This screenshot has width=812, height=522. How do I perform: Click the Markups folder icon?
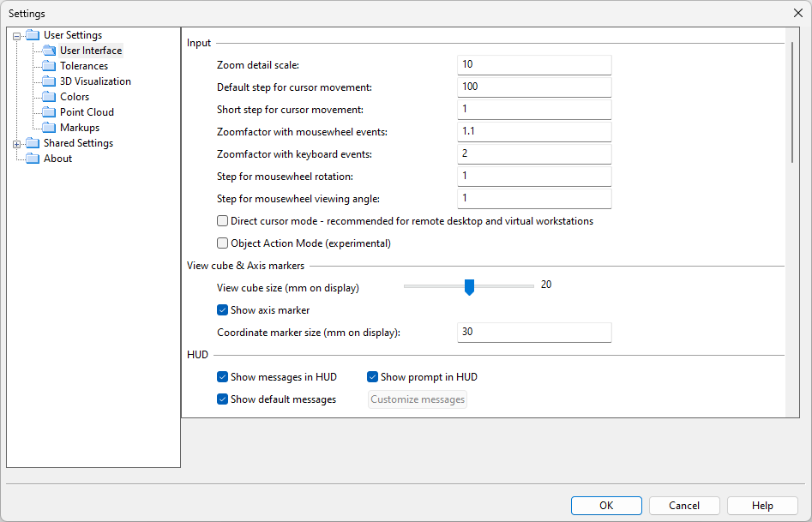coord(49,128)
